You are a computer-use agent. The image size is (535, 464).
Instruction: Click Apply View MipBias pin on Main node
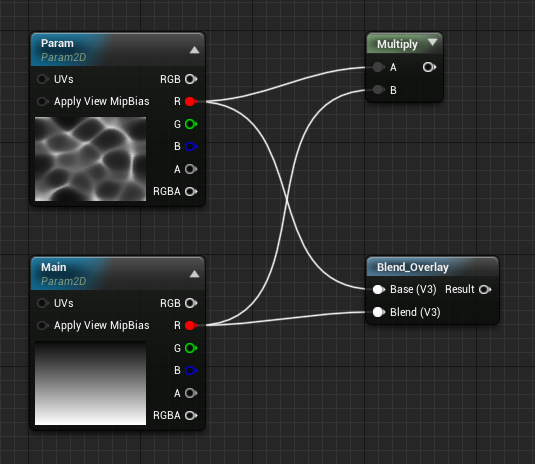click(43, 325)
